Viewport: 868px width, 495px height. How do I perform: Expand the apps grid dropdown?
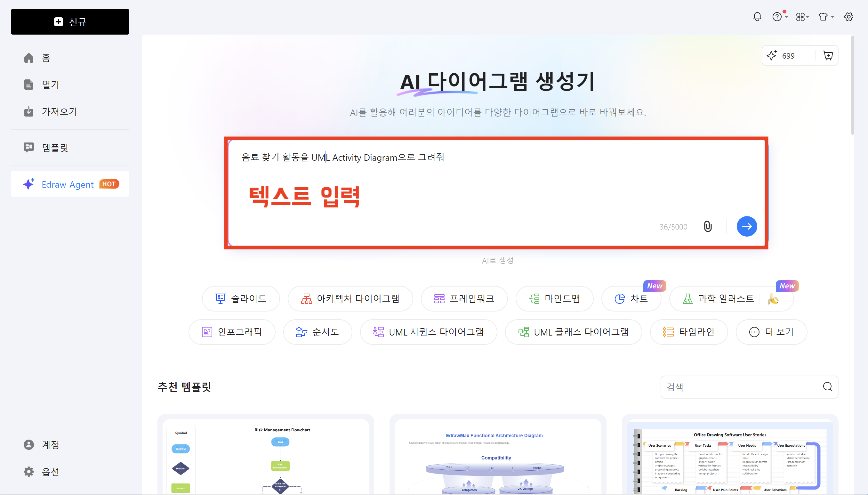pyautogui.click(x=802, y=17)
